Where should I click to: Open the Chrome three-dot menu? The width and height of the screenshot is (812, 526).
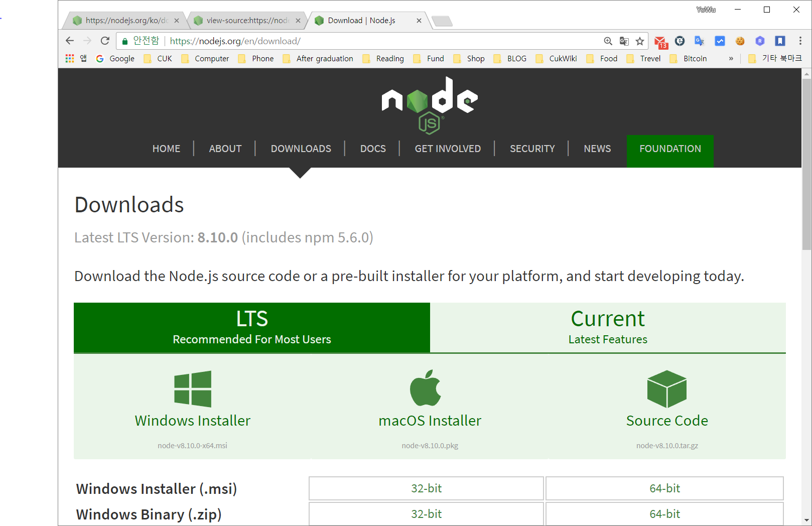(x=800, y=41)
